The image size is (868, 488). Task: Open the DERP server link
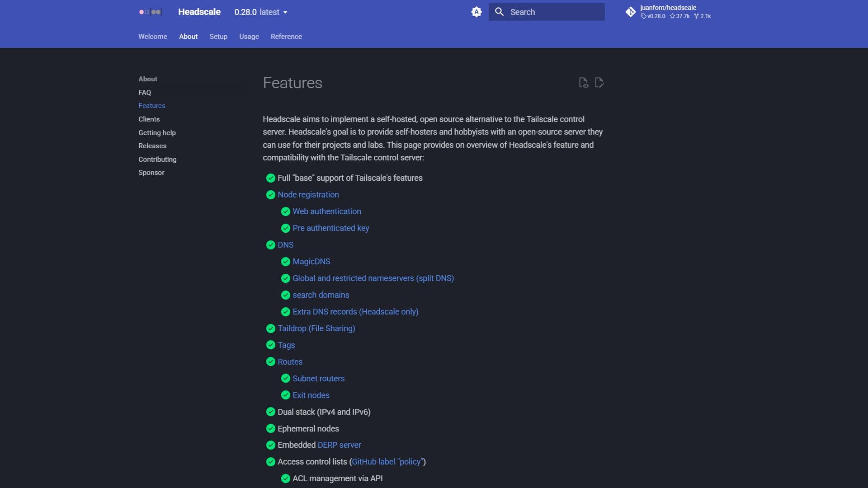340,445
